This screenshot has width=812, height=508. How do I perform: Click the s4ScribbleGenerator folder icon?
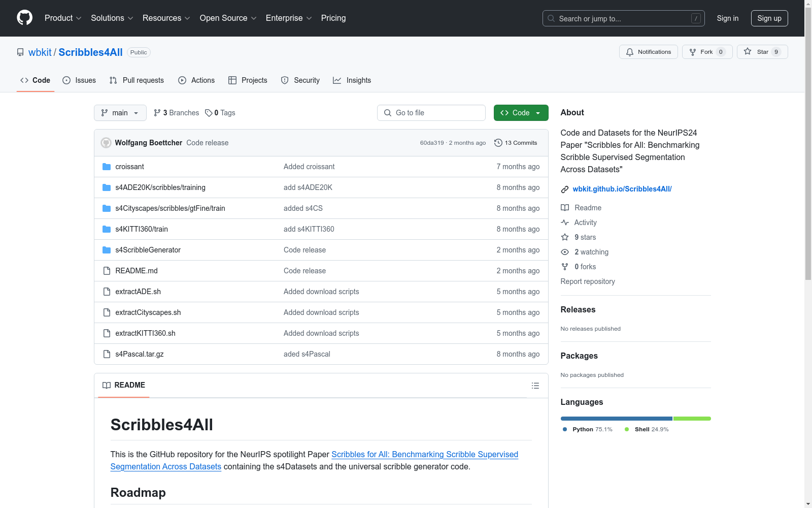click(107, 250)
